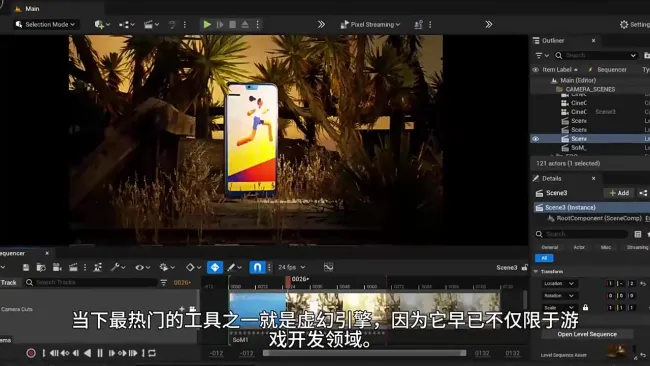Open the Settings gear menu
The width and height of the screenshot is (650, 366).
tap(634, 24)
